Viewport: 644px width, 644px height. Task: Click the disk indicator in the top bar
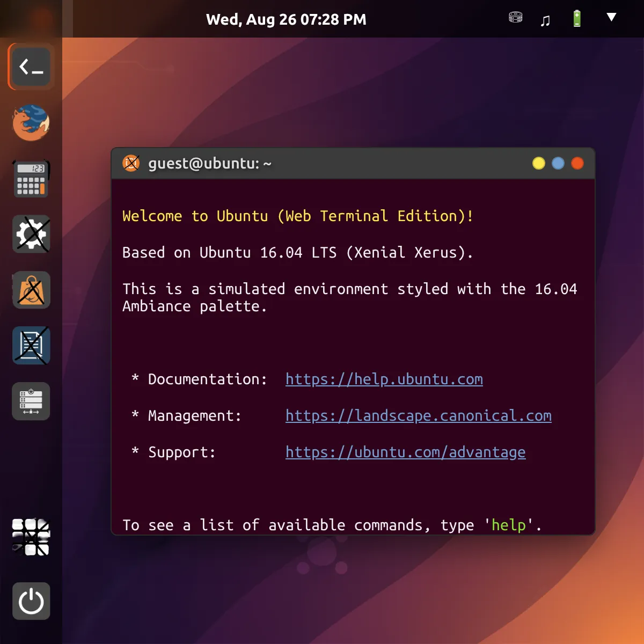click(516, 18)
